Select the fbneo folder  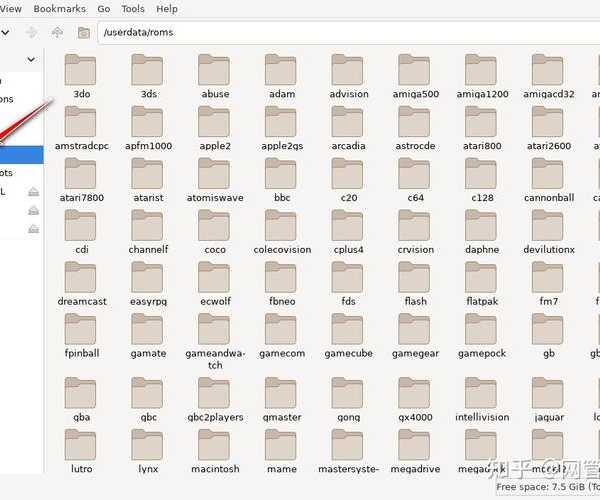(281, 284)
